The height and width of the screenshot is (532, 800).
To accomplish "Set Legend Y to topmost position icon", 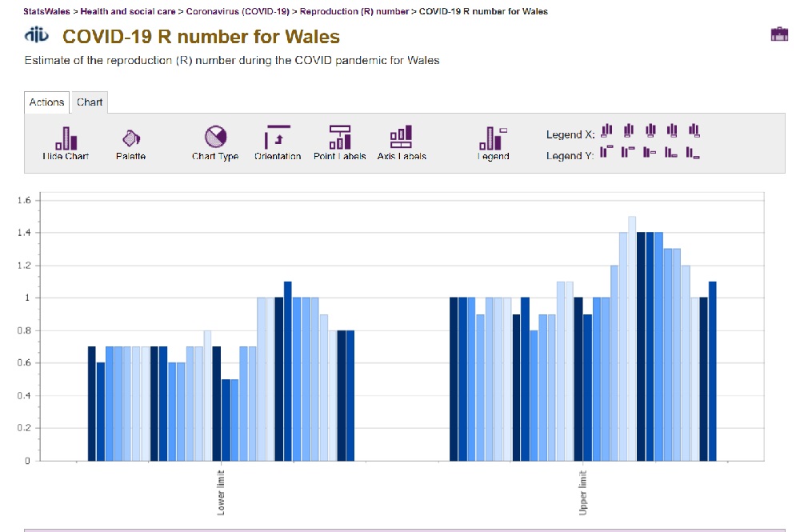I will pyautogui.click(x=606, y=152).
